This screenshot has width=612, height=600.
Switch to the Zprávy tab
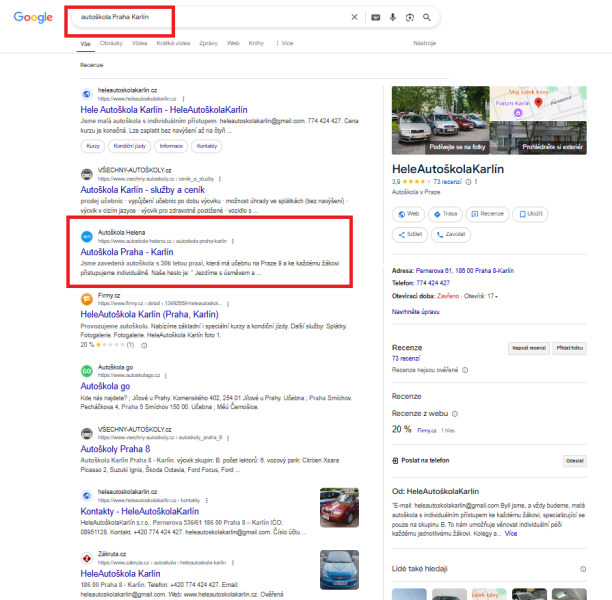(208, 43)
